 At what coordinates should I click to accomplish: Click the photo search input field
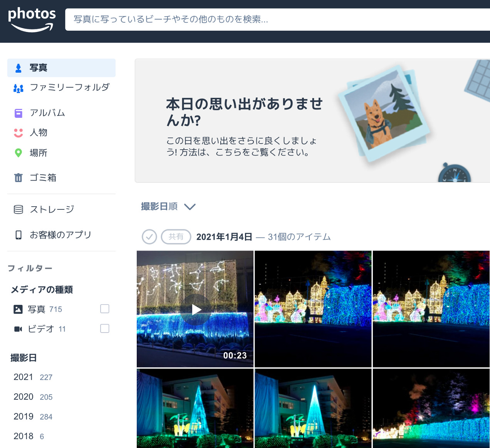277,20
